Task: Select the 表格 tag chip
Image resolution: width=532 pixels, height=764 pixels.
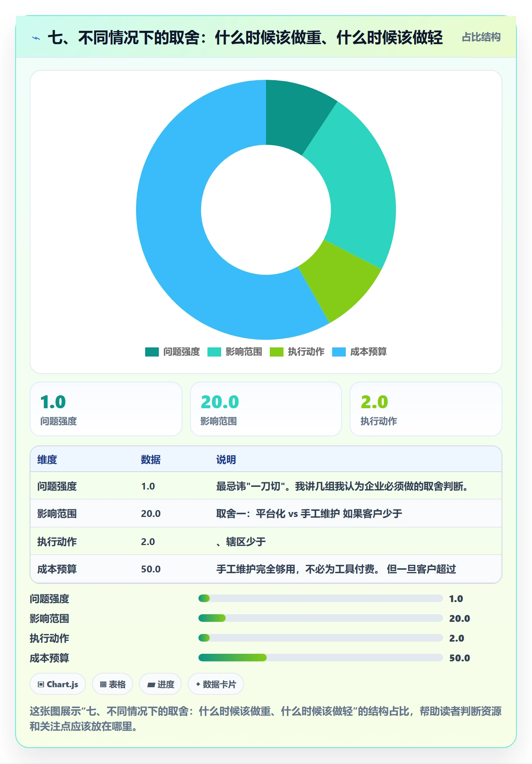Action: point(112,684)
